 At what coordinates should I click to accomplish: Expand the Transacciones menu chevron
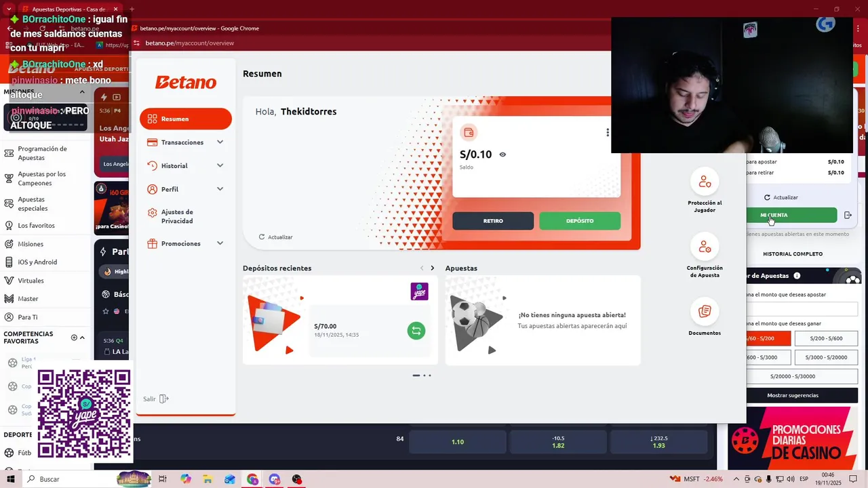(x=220, y=142)
